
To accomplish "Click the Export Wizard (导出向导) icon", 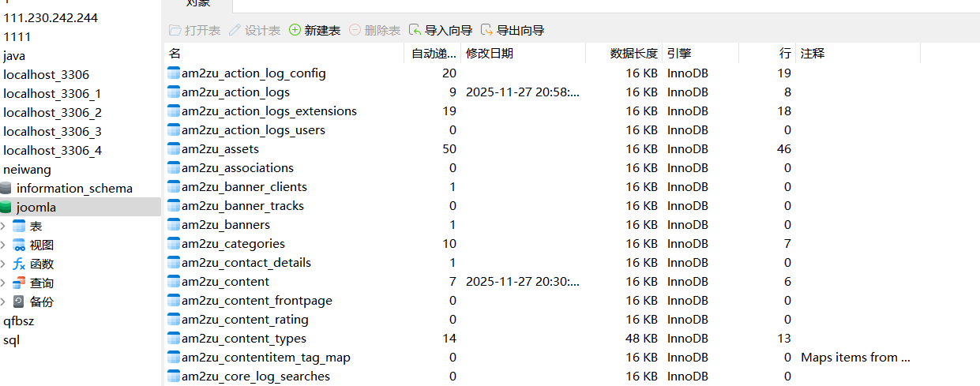I will click(x=487, y=30).
